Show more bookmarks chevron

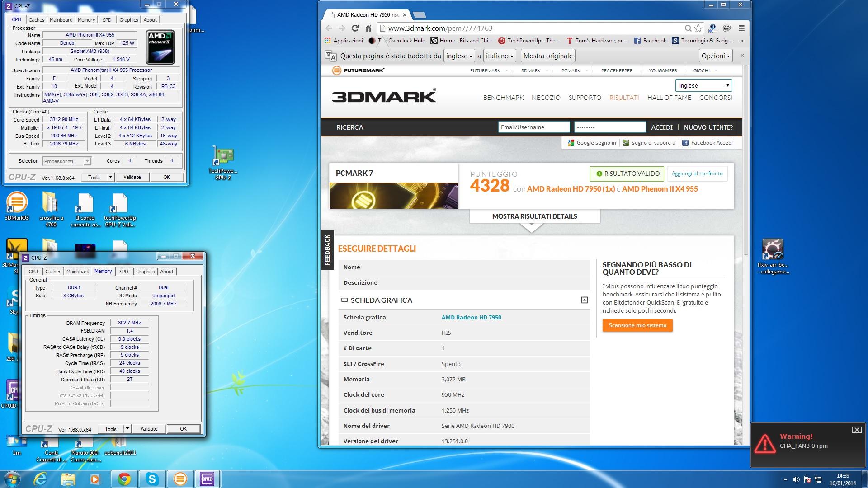tap(741, 41)
